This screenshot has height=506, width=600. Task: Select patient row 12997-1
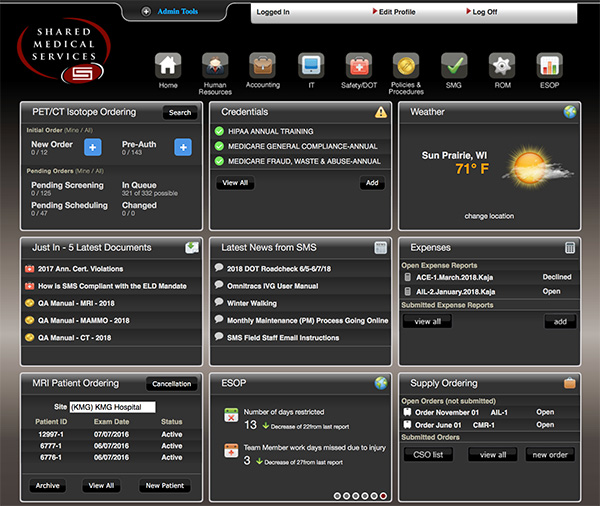111,434
